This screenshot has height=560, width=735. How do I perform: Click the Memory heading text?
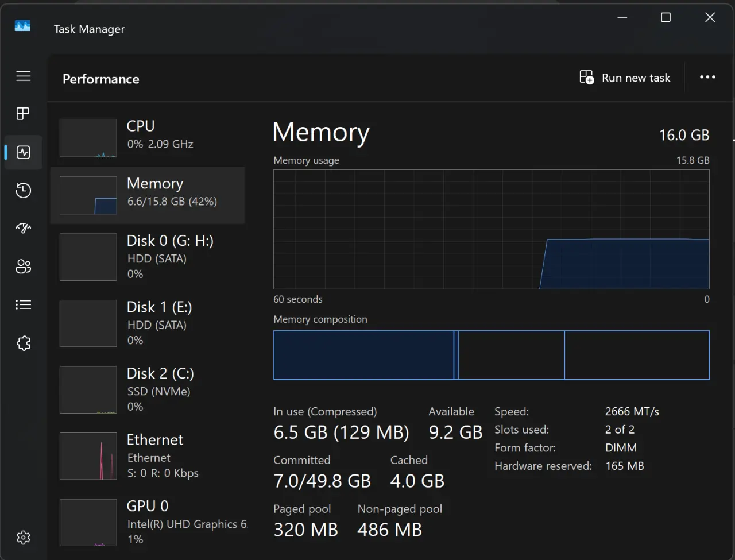click(321, 133)
